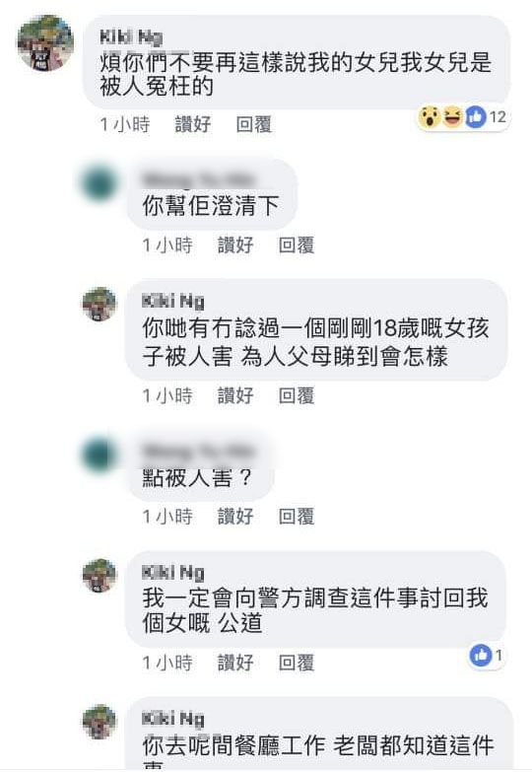Click 回覆 under 你幫佢澄清下
This screenshot has width=532, height=772.
(x=297, y=245)
